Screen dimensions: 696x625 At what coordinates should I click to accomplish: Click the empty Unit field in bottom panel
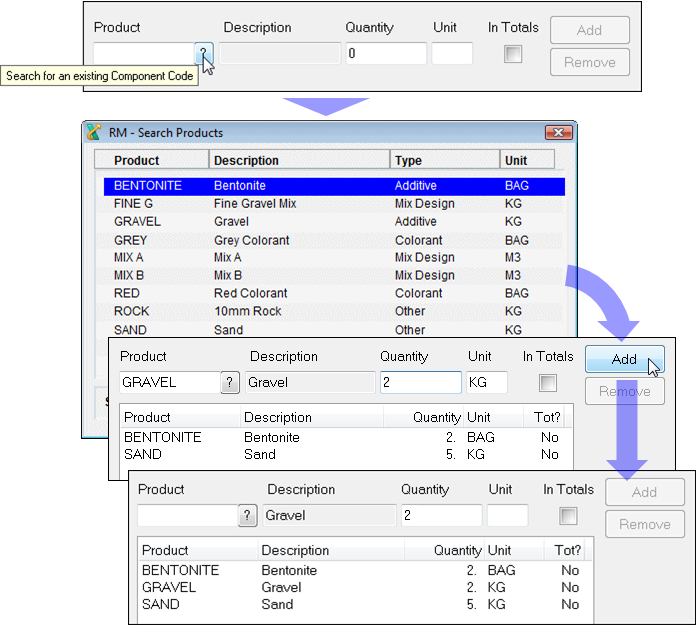(507, 515)
